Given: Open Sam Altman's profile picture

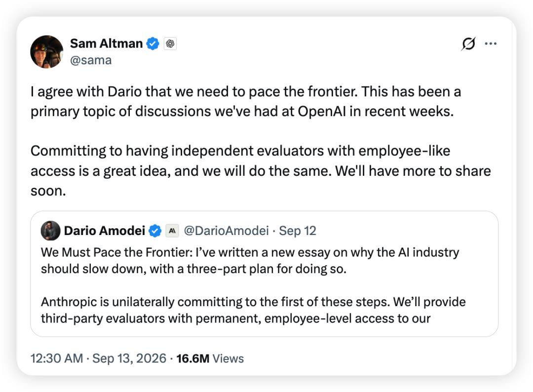Looking at the screenshot, I should 46,52.
